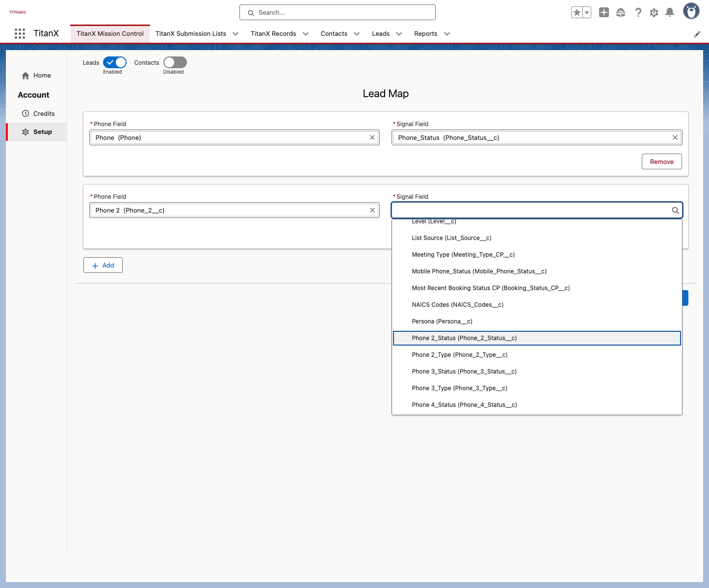Click the Global Actions plus icon
Image resolution: width=709 pixels, height=588 pixels.
point(604,12)
